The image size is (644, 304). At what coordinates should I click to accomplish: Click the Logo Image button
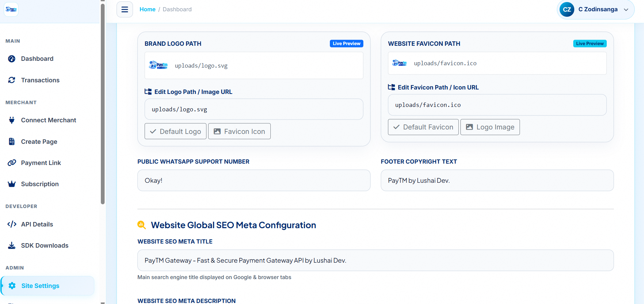pos(490,127)
